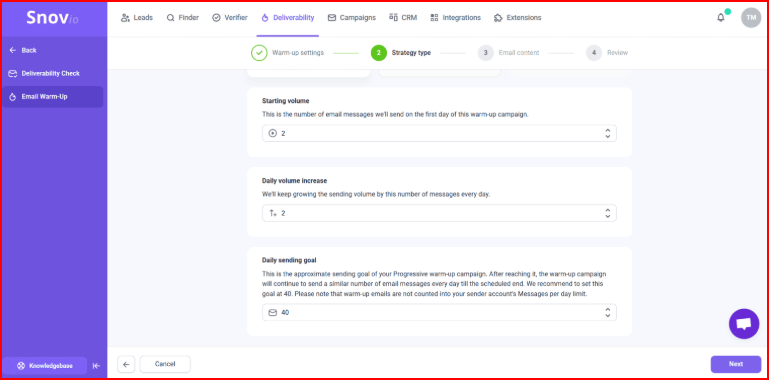
Task: Select the Strategy type step
Action: tap(401, 53)
